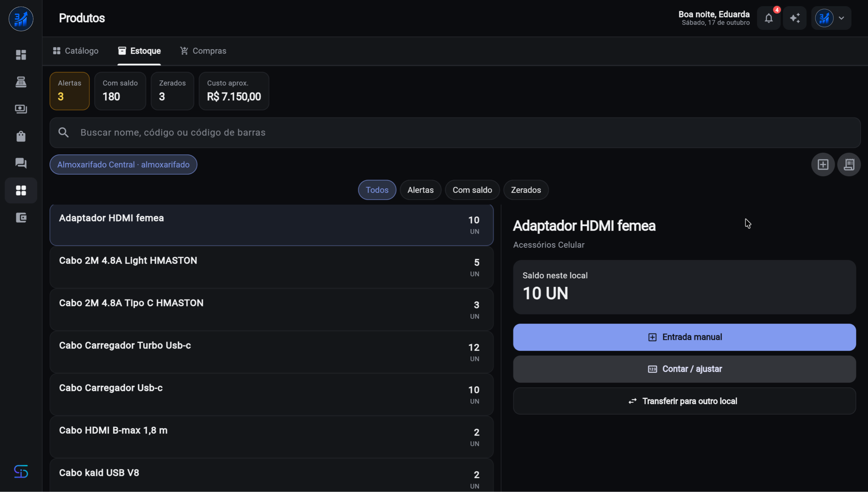868x492 pixels.
Task: Open dashboard icon in sidebar
Action: pos(21,55)
